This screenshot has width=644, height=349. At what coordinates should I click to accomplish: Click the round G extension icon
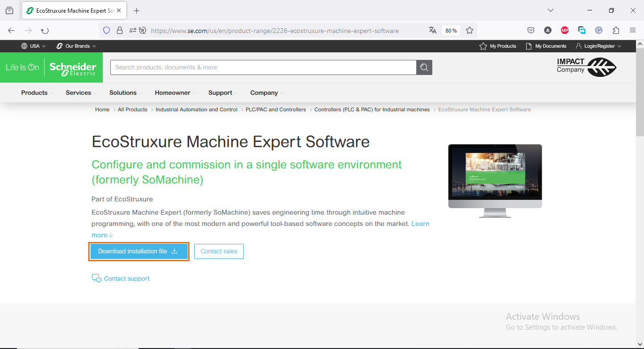tap(599, 31)
